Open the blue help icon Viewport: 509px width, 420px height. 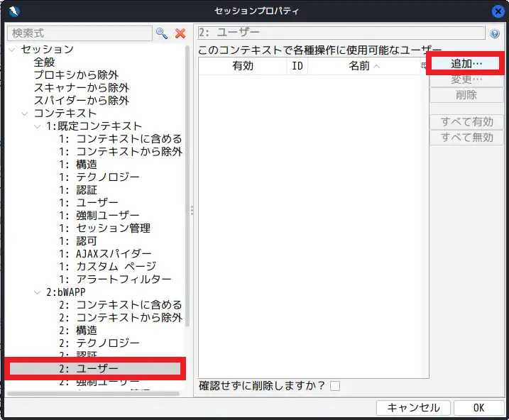tap(495, 33)
